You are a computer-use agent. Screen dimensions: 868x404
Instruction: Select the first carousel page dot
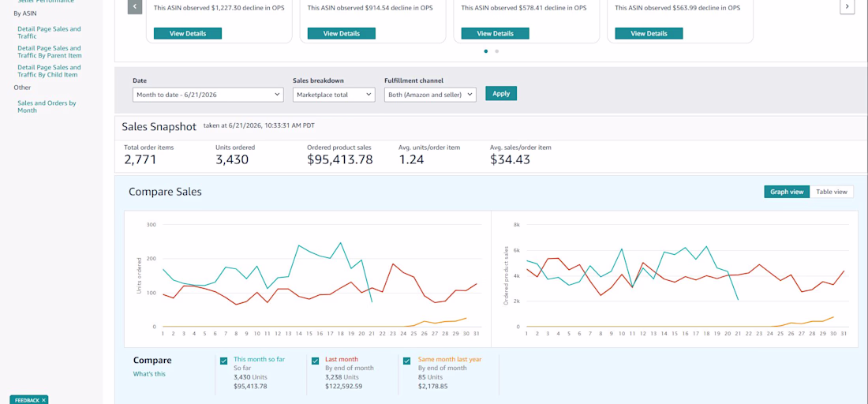point(486,51)
